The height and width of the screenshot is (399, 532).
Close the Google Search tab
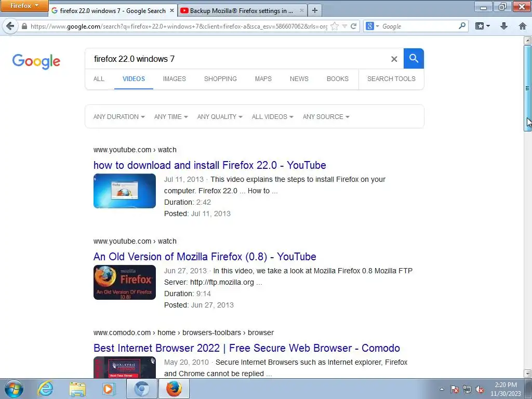[x=172, y=10]
